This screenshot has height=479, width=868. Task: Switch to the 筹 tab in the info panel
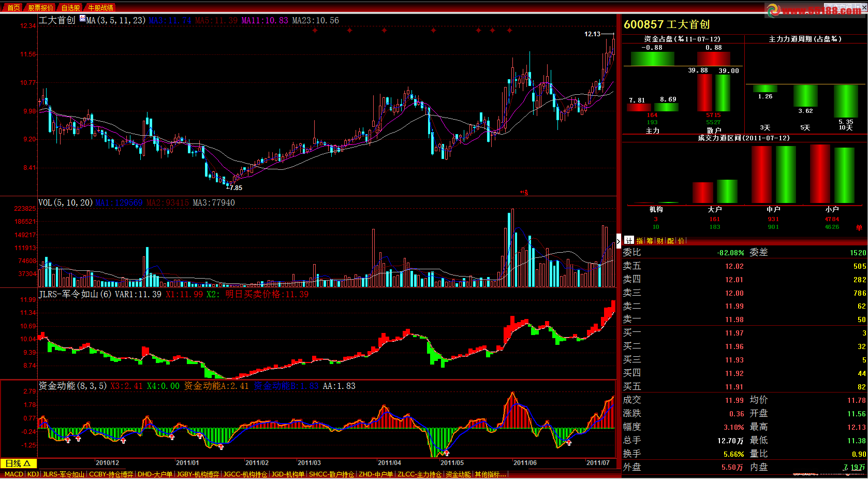[x=650, y=241]
